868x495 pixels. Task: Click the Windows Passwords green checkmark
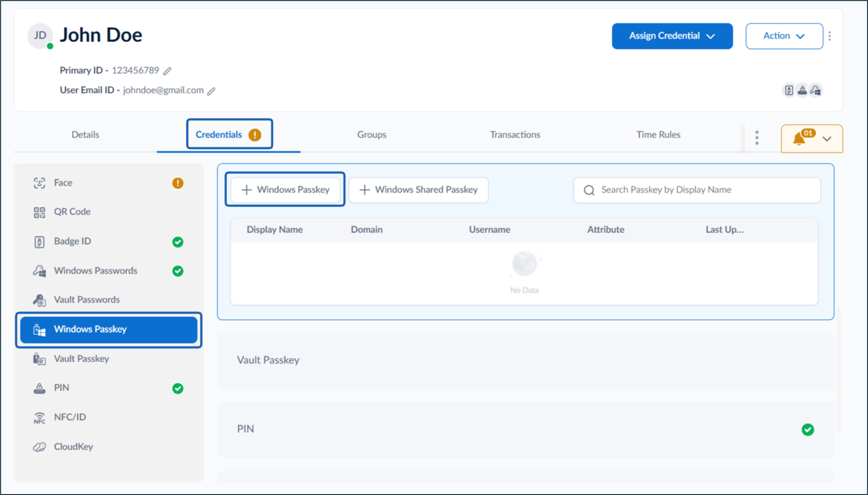click(178, 271)
